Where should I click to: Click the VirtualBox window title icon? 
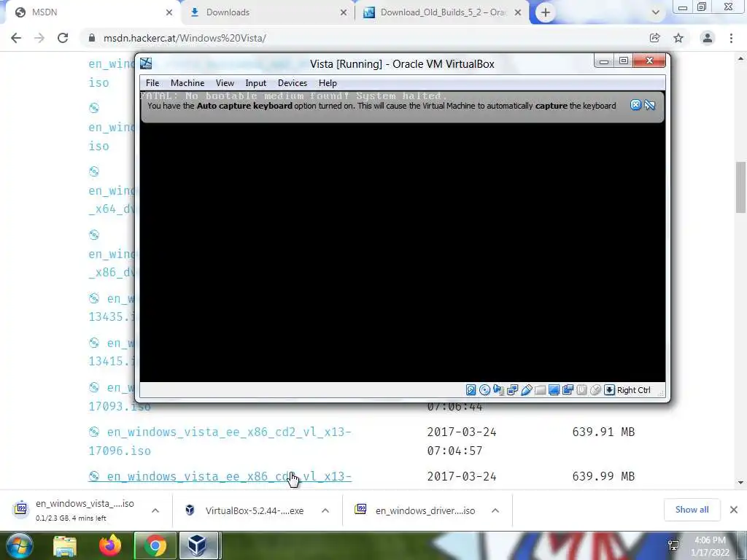(x=146, y=63)
